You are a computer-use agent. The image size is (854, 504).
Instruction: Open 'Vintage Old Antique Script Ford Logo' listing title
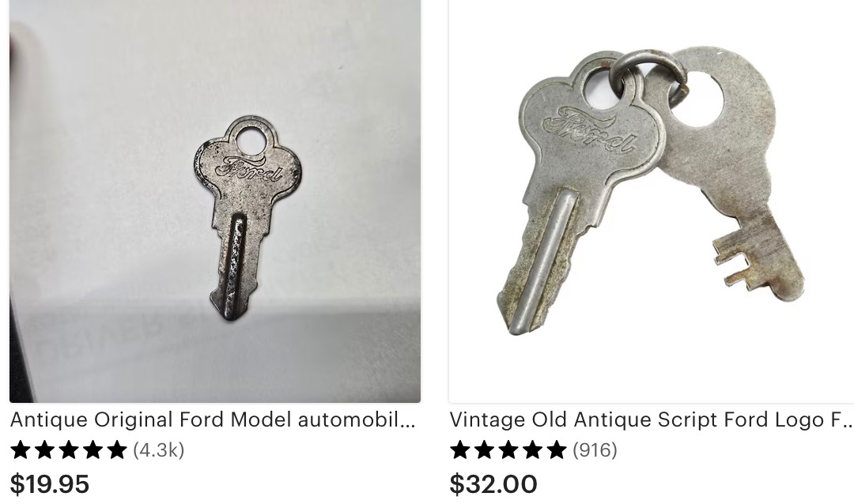point(652,419)
